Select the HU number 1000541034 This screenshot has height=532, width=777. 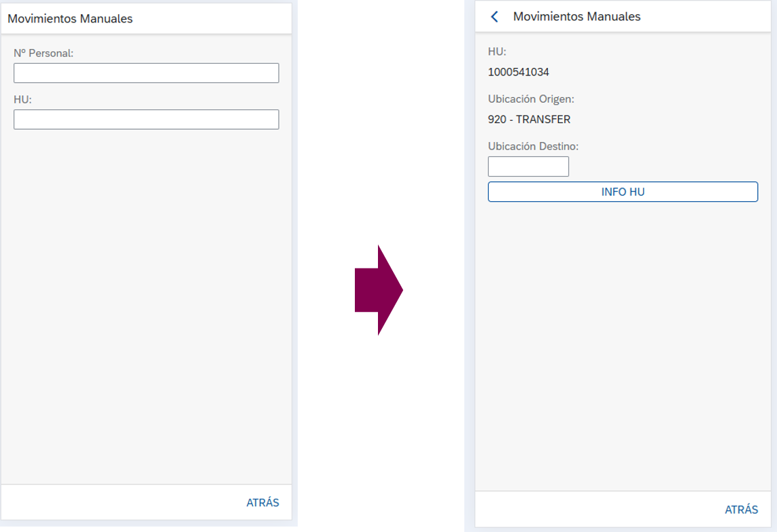[x=518, y=72]
